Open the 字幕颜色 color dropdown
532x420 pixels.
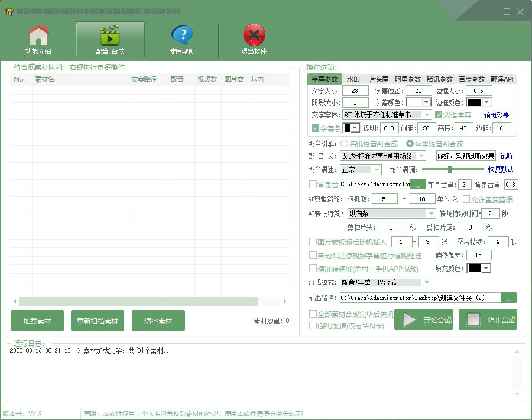click(x=426, y=102)
